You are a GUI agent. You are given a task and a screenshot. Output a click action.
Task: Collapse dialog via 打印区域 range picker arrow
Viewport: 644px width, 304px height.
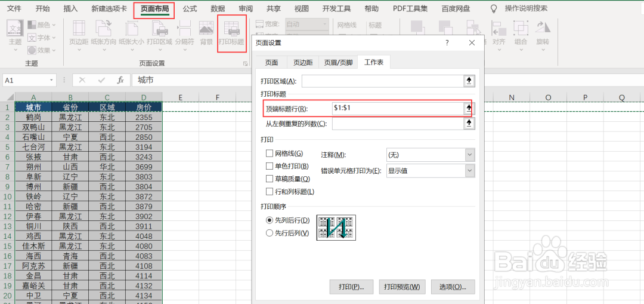coord(469,81)
